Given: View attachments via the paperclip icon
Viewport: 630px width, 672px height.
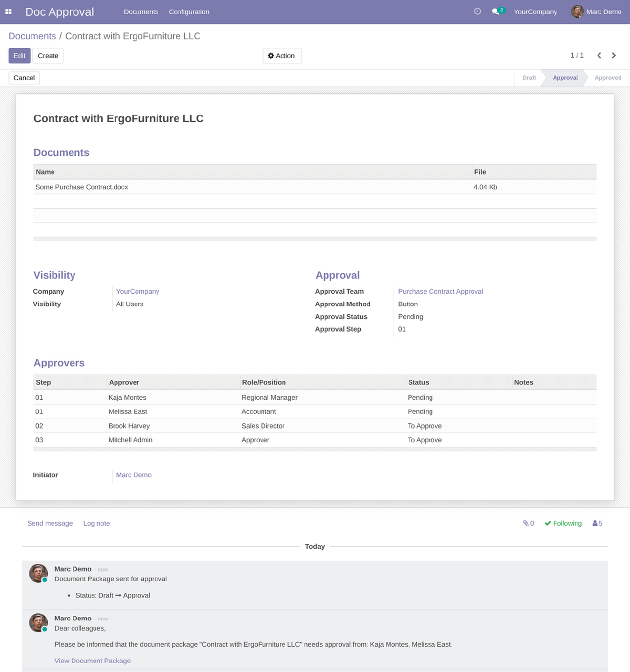Looking at the screenshot, I should [526, 523].
